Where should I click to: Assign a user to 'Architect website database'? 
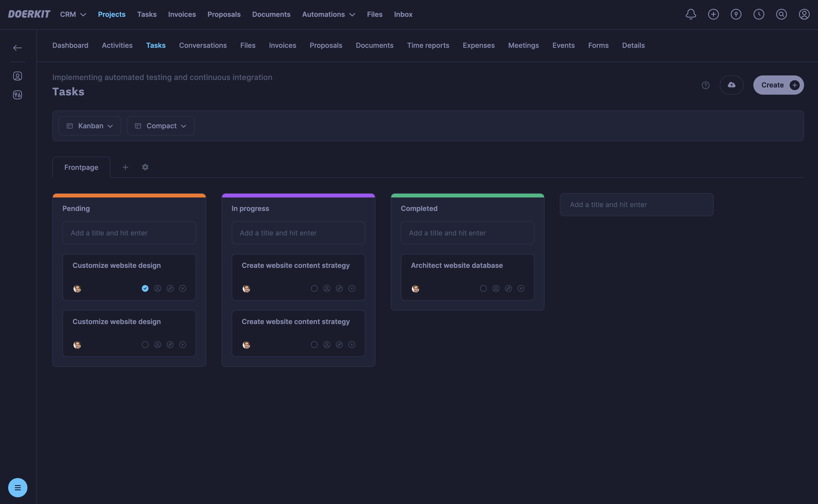coord(496,288)
